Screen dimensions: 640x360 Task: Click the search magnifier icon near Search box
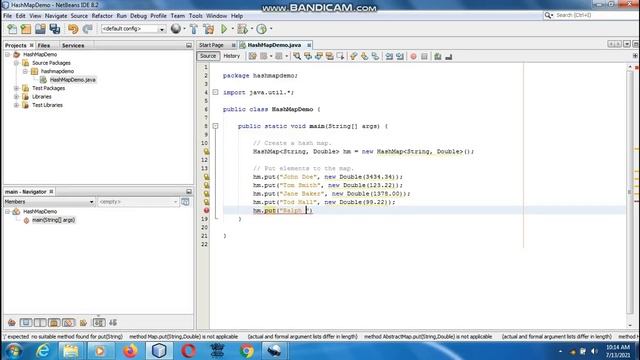[x=548, y=15]
